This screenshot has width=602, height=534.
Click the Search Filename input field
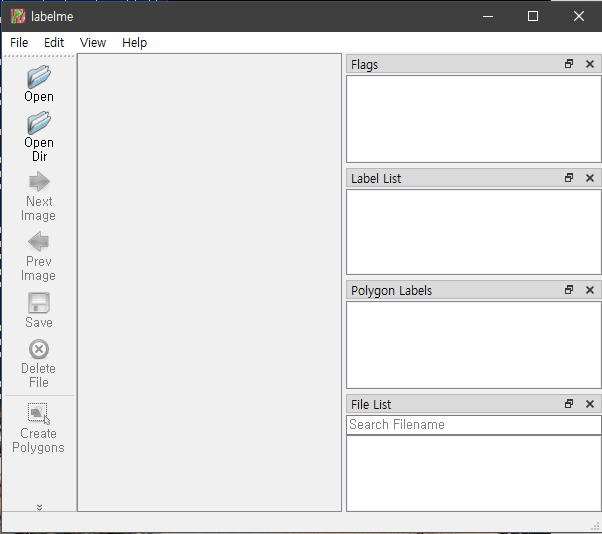[474, 425]
